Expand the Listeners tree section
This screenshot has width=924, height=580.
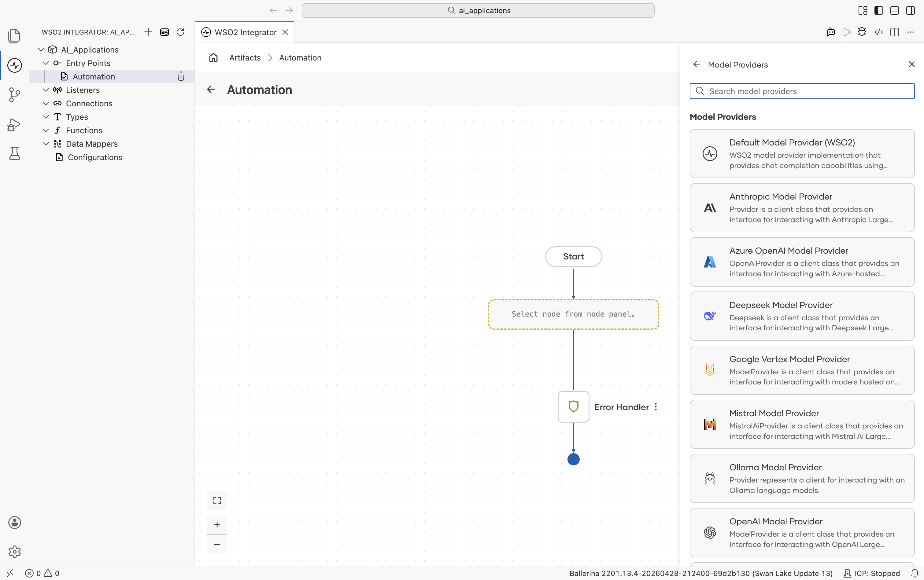[x=46, y=90]
